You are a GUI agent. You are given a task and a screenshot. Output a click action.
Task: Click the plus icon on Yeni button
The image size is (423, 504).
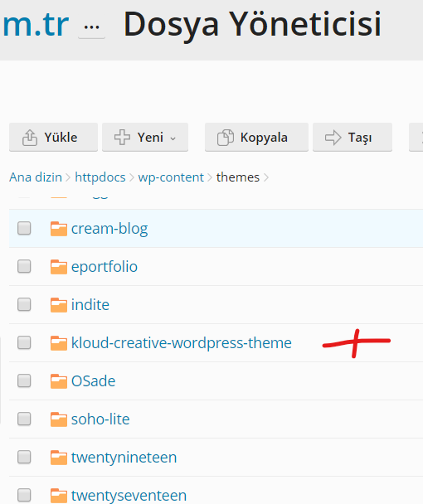pyautogui.click(x=122, y=138)
